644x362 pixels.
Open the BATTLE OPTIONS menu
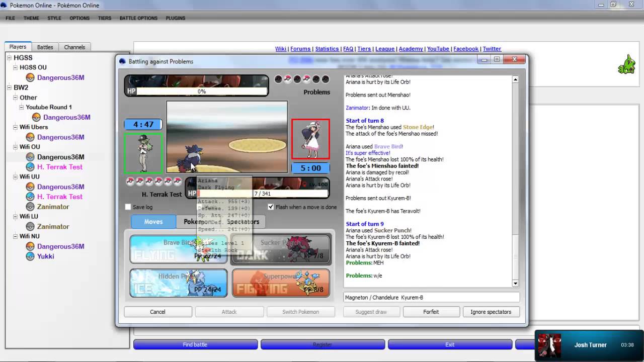point(138,18)
